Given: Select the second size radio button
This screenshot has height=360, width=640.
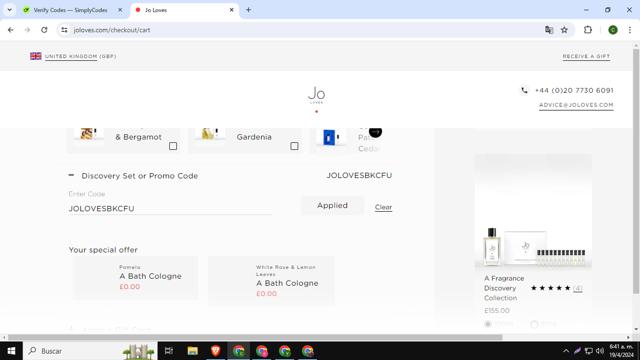Looking at the screenshot, I should pyautogui.click(x=534, y=324).
